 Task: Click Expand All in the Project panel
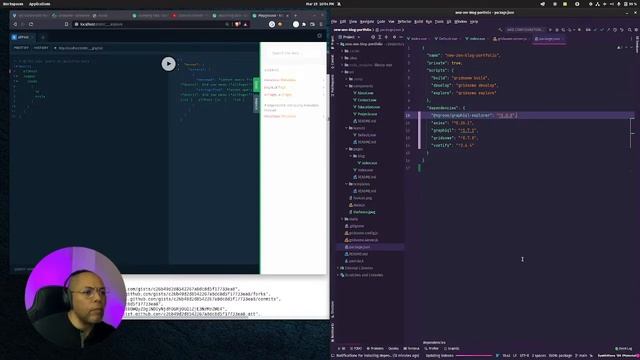click(x=380, y=37)
